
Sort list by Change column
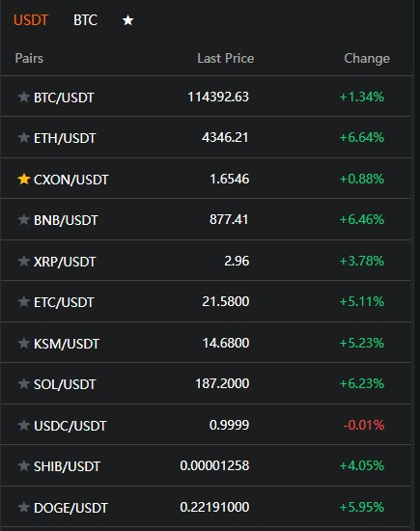[367, 59]
